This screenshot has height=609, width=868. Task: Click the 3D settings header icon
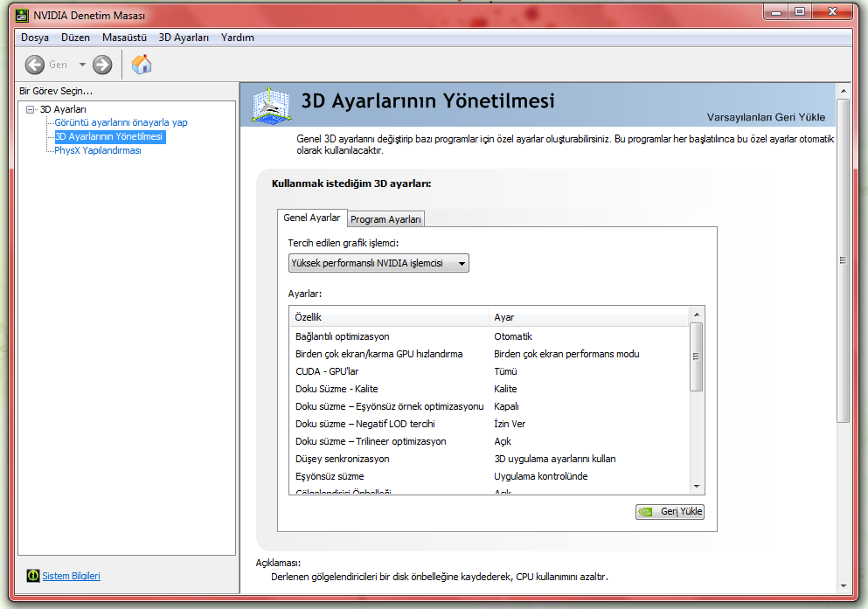pyautogui.click(x=271, y=105)
